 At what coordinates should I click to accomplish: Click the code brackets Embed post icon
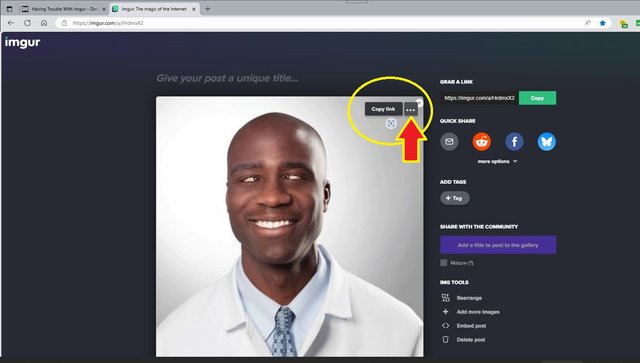tap(445, 325)
